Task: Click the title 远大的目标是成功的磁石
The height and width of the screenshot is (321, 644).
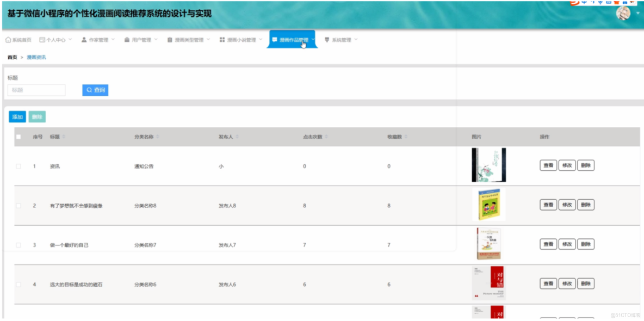Action: pos(76,285)
